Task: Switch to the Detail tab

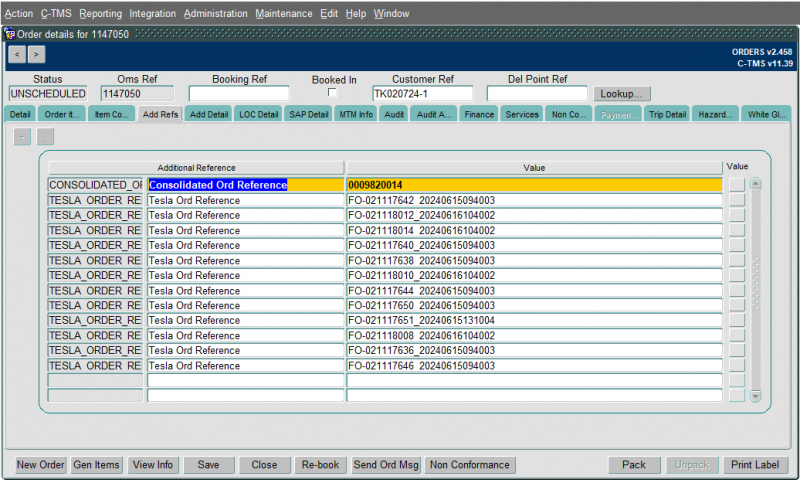Action: coord(20,114)
